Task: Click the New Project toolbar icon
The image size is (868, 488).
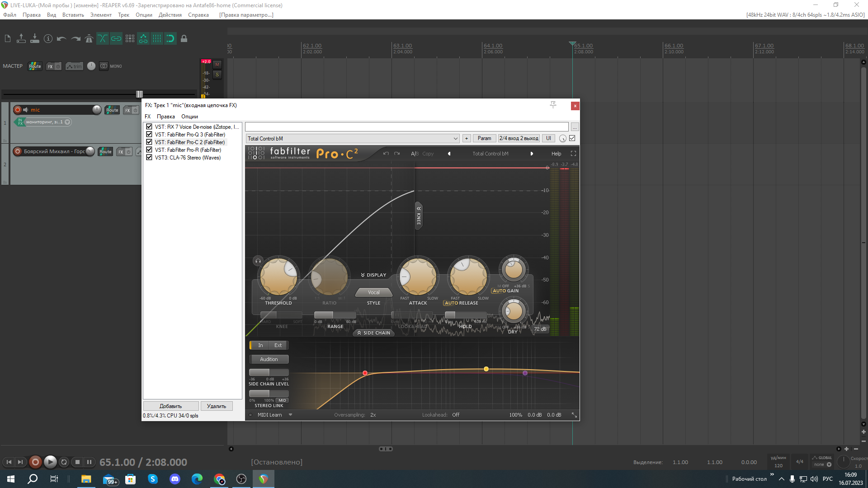Action: coord(8,39)
